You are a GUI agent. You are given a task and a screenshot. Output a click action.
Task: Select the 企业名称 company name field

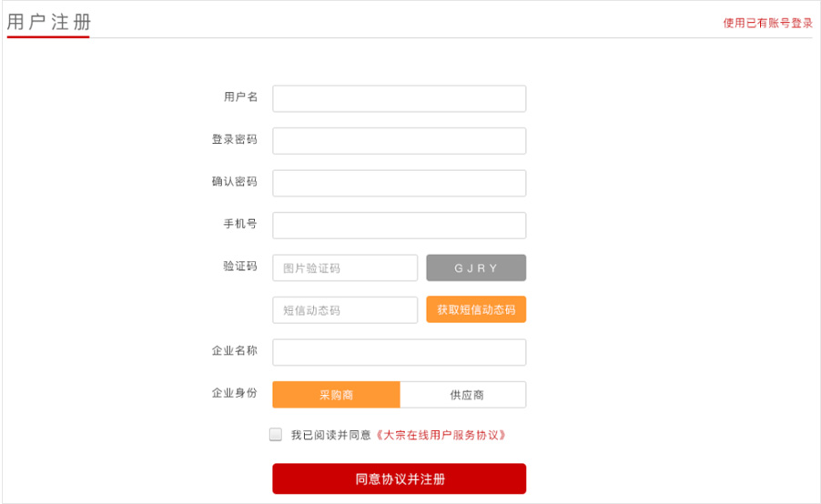click(x=399, y=352)
